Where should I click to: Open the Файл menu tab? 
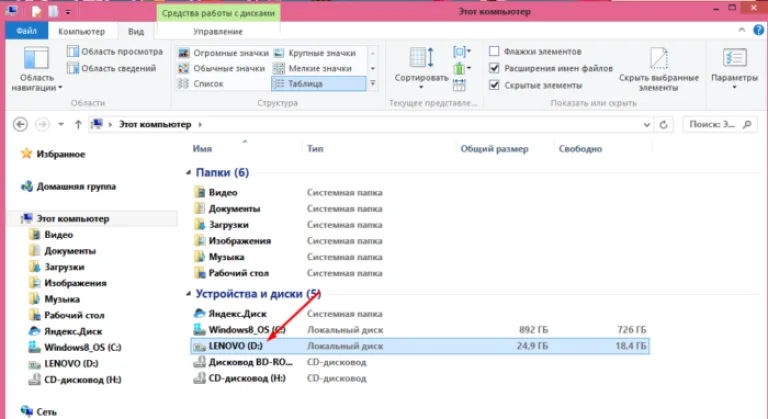pos(26,31)
